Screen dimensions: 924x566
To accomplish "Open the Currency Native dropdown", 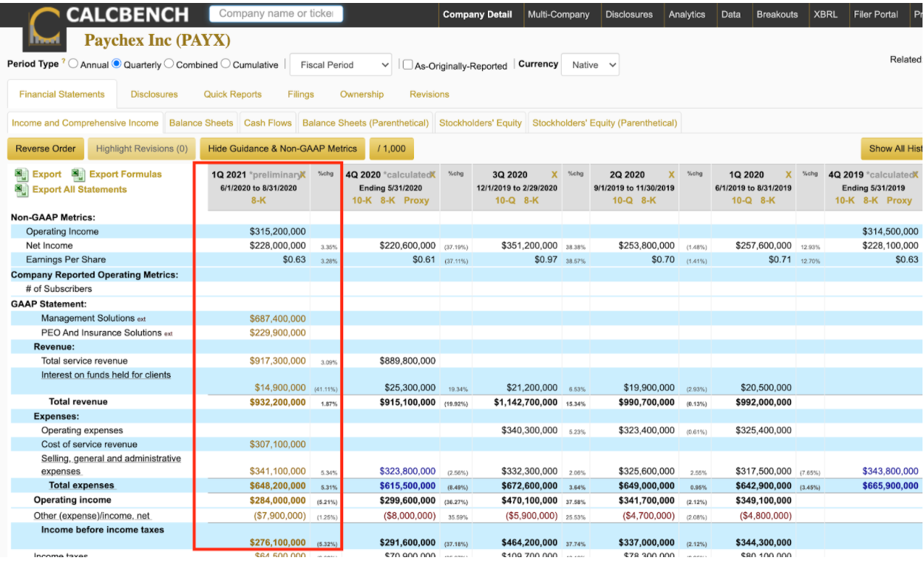I will (x=590, y=65).
